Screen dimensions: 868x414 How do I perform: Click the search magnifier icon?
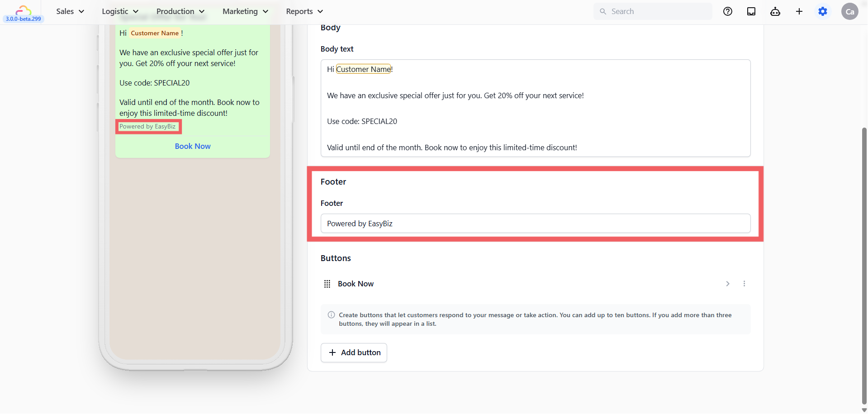[x=603, y=11]
